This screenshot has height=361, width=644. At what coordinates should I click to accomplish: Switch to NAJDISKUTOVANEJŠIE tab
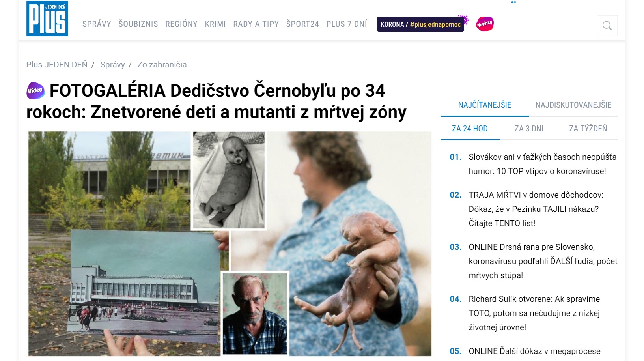tap(573, 105)
